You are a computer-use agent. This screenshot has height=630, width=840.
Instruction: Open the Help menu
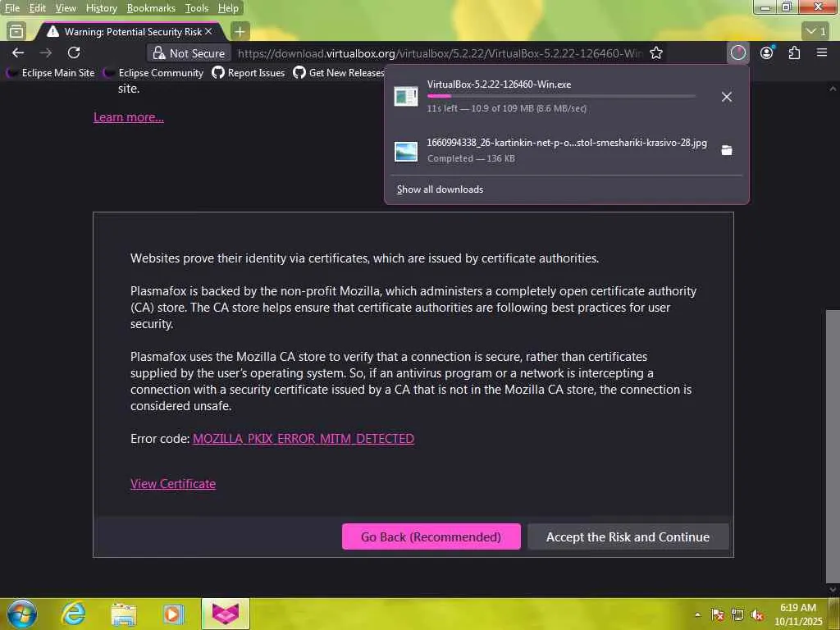(228, 8)
